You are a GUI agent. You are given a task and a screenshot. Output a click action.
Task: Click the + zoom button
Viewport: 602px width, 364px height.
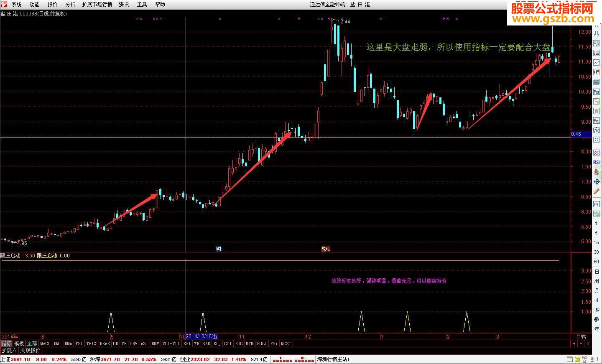click(x=574, y=344)
